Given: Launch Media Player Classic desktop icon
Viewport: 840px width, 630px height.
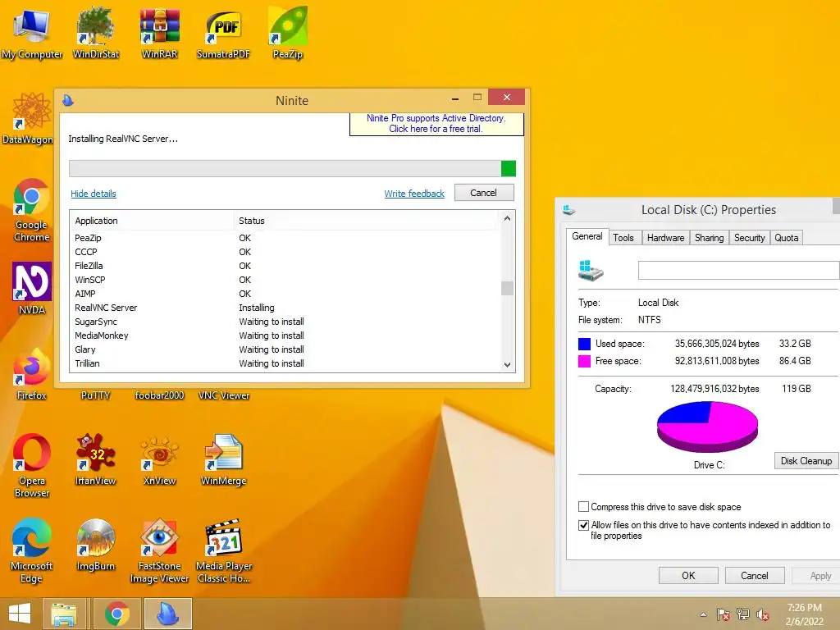Looking at the screenshot, I should [223, 550].
